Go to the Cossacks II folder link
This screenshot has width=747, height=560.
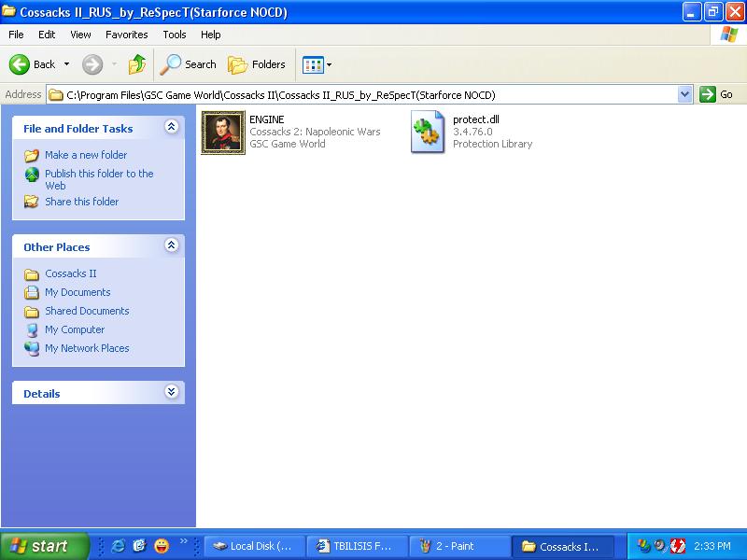[71, 273]
